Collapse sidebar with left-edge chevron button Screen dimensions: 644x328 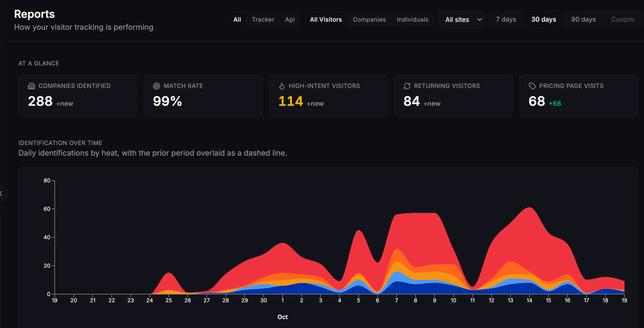point(2,193)
